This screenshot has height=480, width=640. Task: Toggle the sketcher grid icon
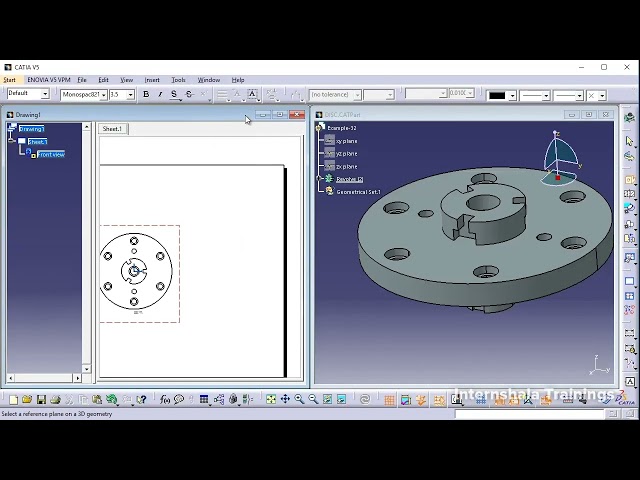click(x=389, y=400)
